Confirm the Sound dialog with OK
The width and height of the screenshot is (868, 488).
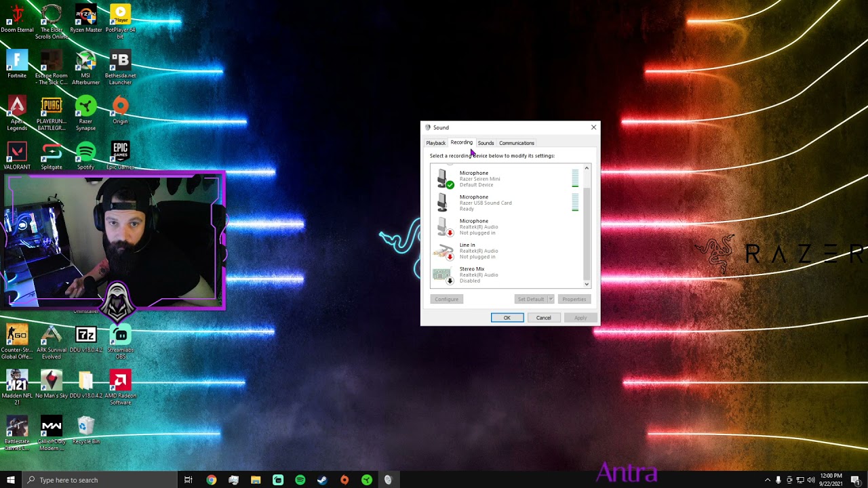(x=507, y=318)
